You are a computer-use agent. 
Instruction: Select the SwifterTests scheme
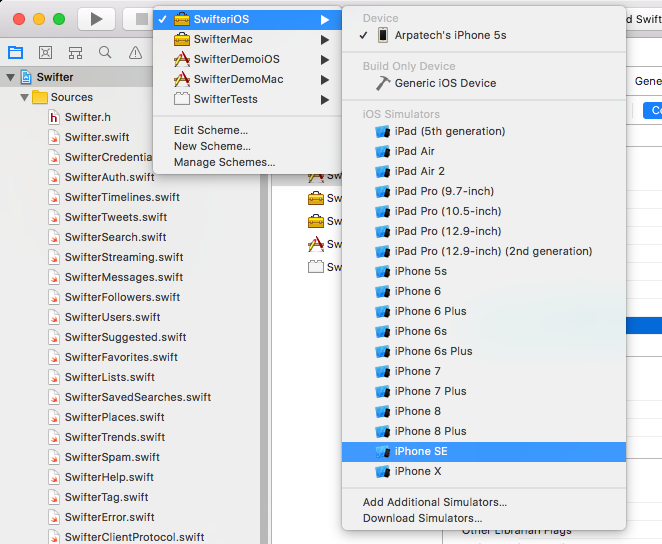(247, 99)
